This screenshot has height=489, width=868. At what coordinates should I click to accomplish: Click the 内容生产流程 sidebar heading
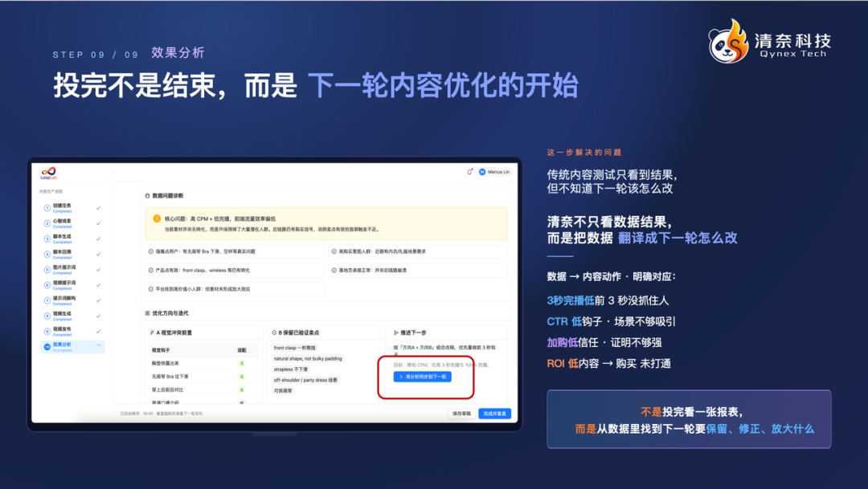pos(51,191)
